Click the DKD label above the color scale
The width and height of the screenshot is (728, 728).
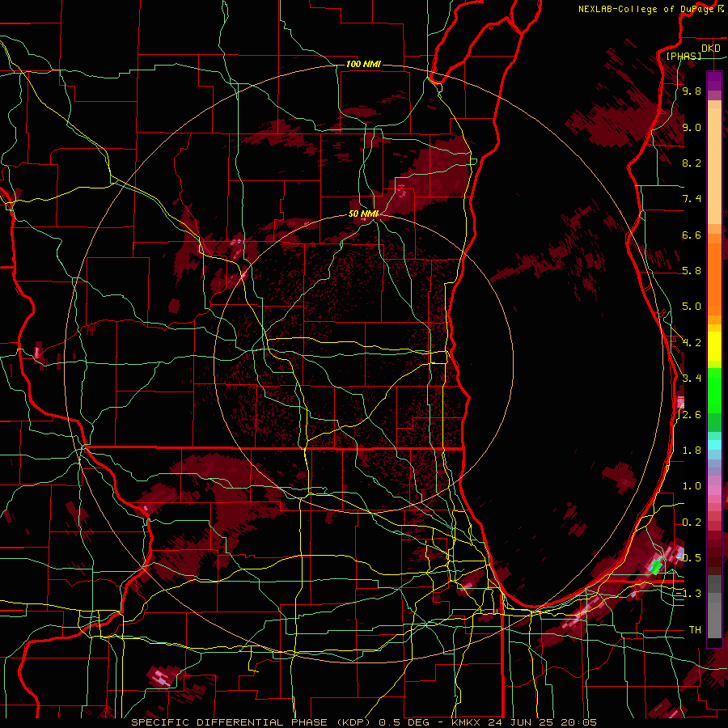[711, 49]
